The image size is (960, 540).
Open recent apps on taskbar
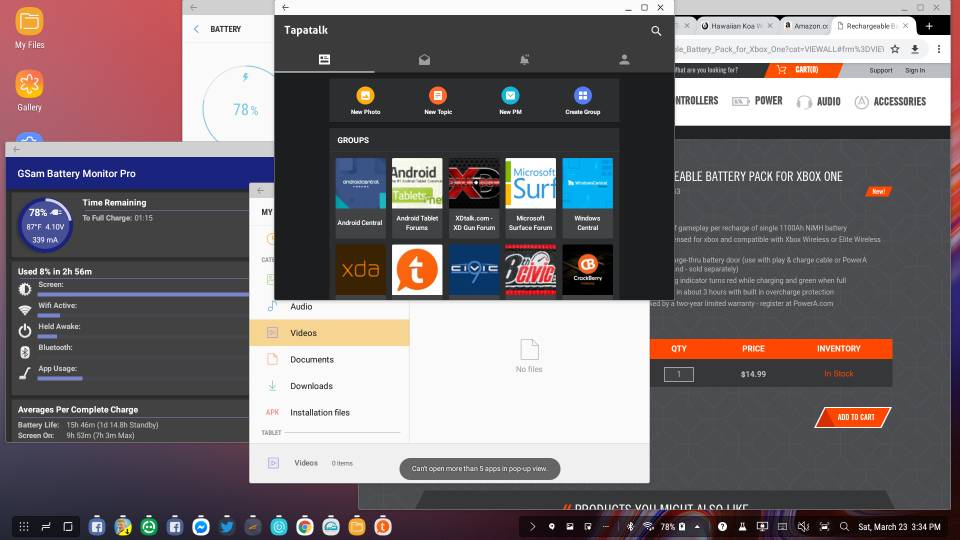tap(46, 527)
